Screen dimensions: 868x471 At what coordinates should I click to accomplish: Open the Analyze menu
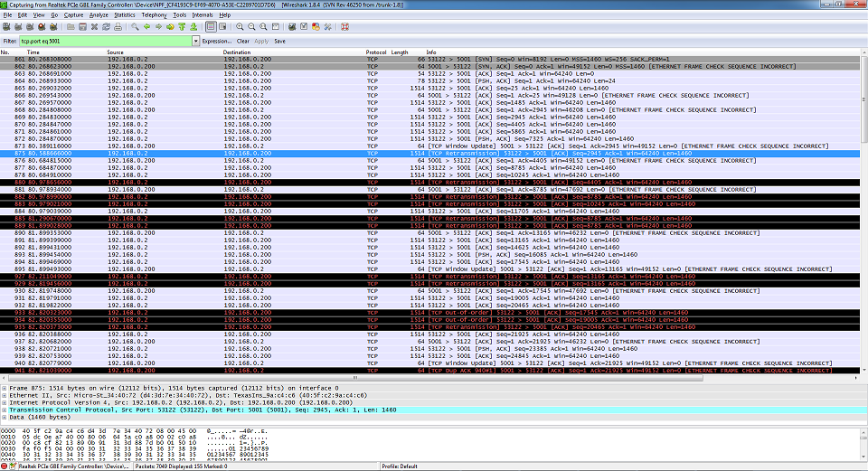(99, 15)
